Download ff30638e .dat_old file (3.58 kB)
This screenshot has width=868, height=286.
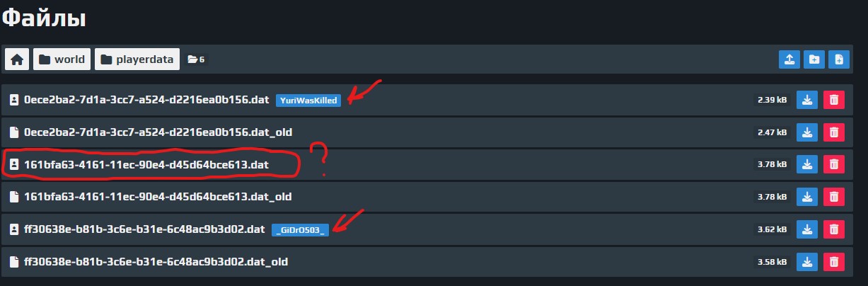coord(807,262)
